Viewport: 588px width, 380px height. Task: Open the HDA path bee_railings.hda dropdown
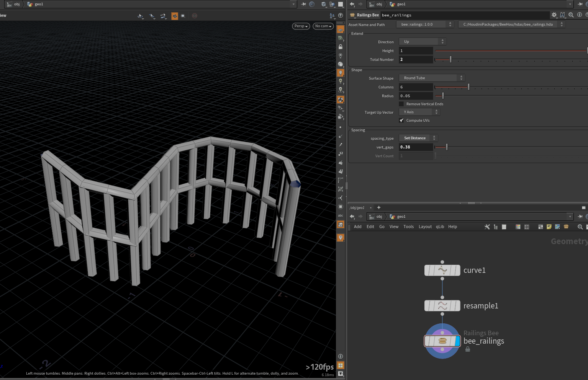(511, 24)
